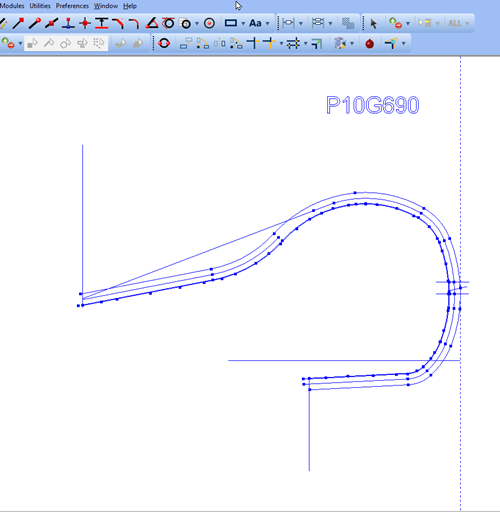
Task: Click the mirror about vertical line icon
Action: [219, 43]
